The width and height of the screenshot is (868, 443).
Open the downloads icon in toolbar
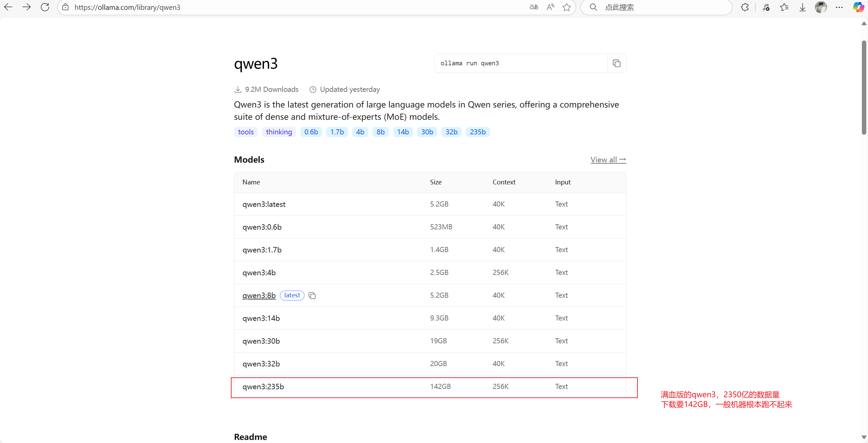pyautogui.click(x=802, y=7)
